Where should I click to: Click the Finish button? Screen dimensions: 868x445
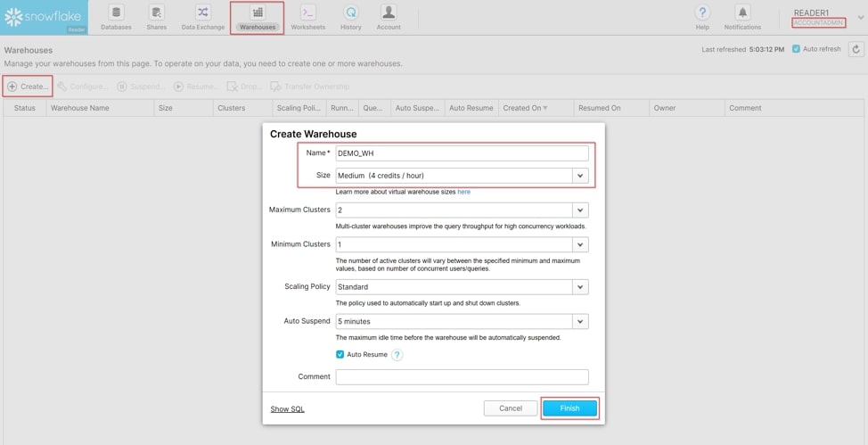click(x=569, y=408)
